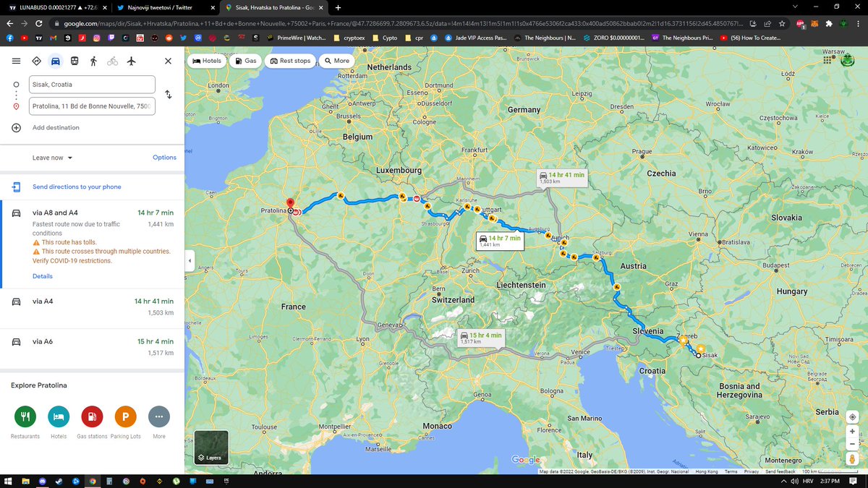This screenshot has width=868, height=488.
Task: Open Windows Start menu
Action: click(x=9, y=481)
